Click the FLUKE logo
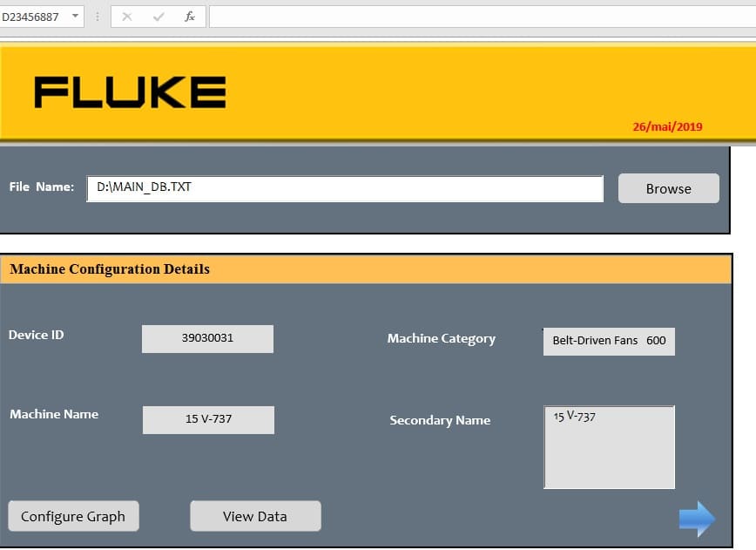Screen dimensions: 756x550 131,92
